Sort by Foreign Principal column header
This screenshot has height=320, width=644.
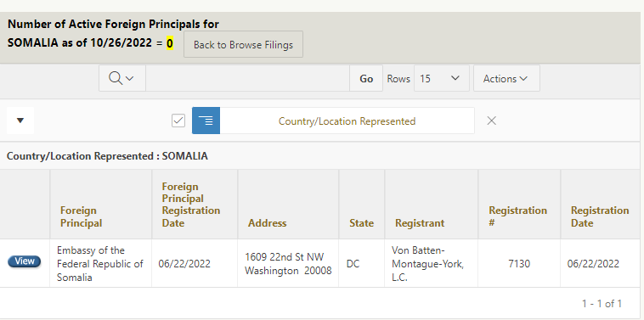pyautogui.click(x=82, y=216)
